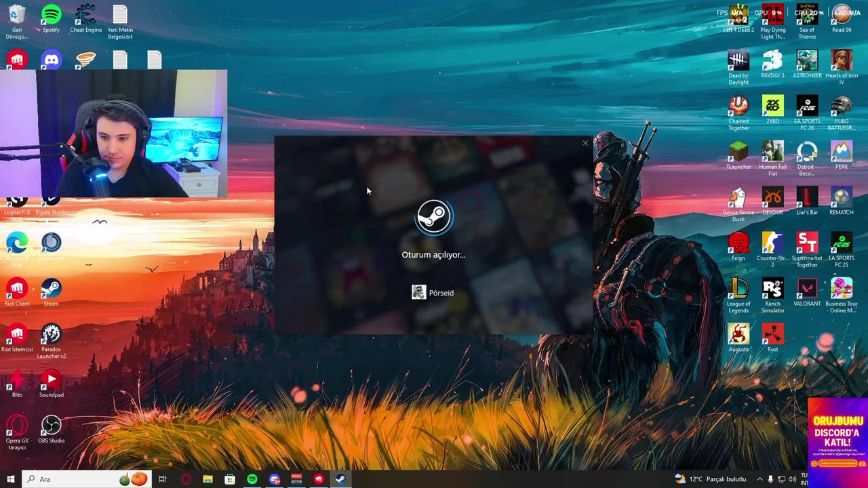Open the Soundpad desktop shortcut
Image resolution: width=868 pixels, height=488 pixels.
click(x=51, y=384)
